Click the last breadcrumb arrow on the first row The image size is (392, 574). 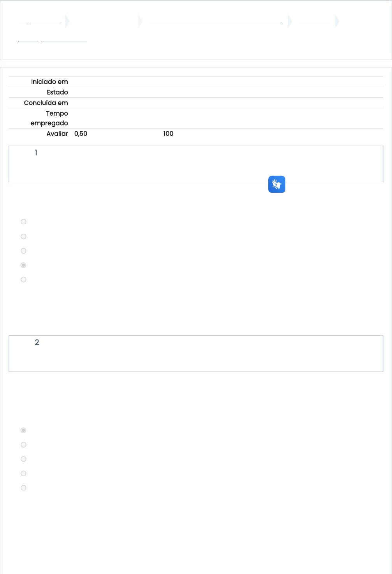click(337, 21)
